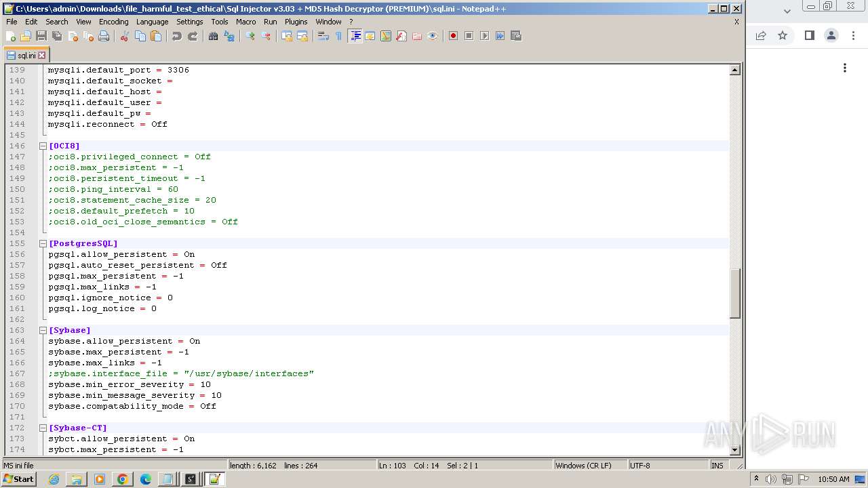Cut selection with the scissors icon
The height and width of the screenshot is (488, 868).
tap(125, 36)
